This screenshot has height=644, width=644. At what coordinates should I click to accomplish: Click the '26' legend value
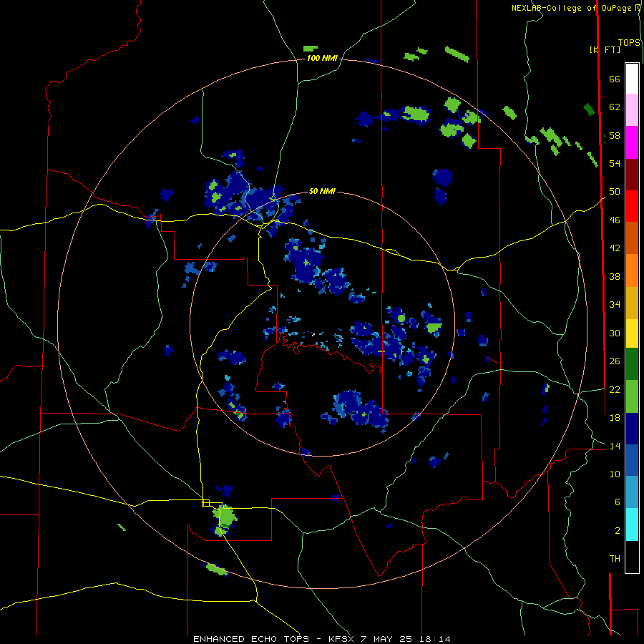[x=615, y=361]
